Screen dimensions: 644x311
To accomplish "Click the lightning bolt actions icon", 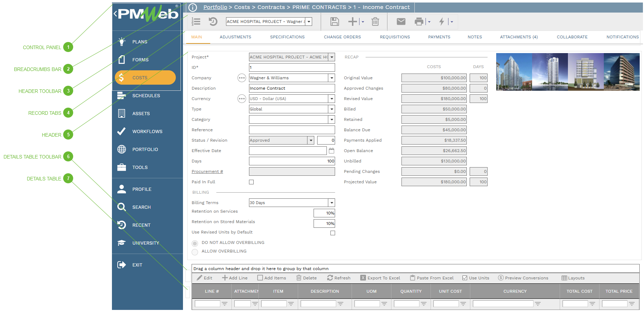I will click(442, 22).
